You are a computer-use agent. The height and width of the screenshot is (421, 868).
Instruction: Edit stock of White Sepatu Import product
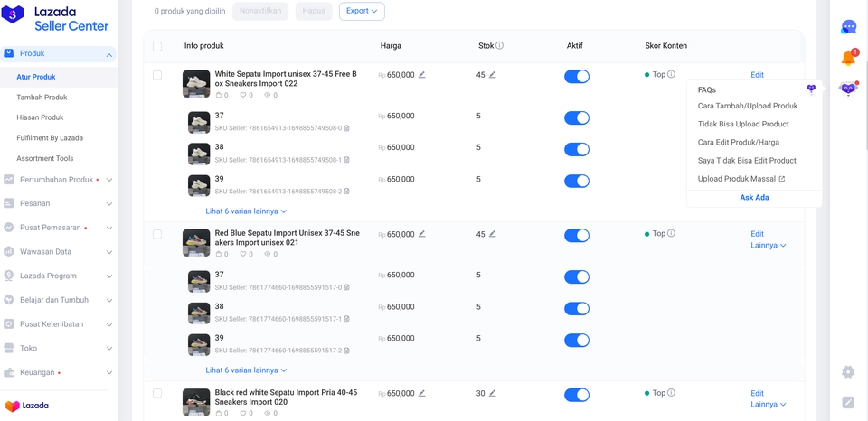click(492, 75)
